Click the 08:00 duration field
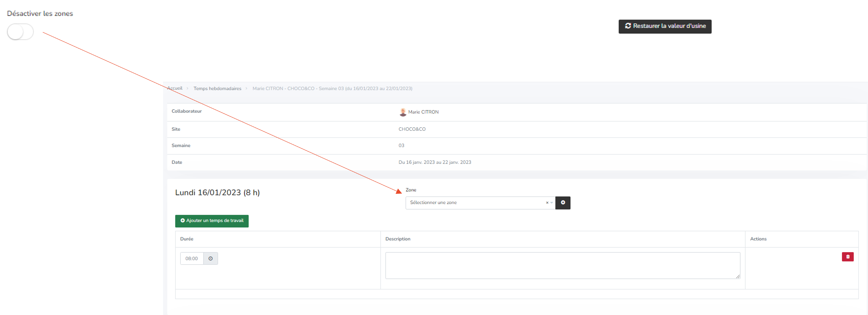The width and height of the screenshot is (868, 315). point(191,258)
